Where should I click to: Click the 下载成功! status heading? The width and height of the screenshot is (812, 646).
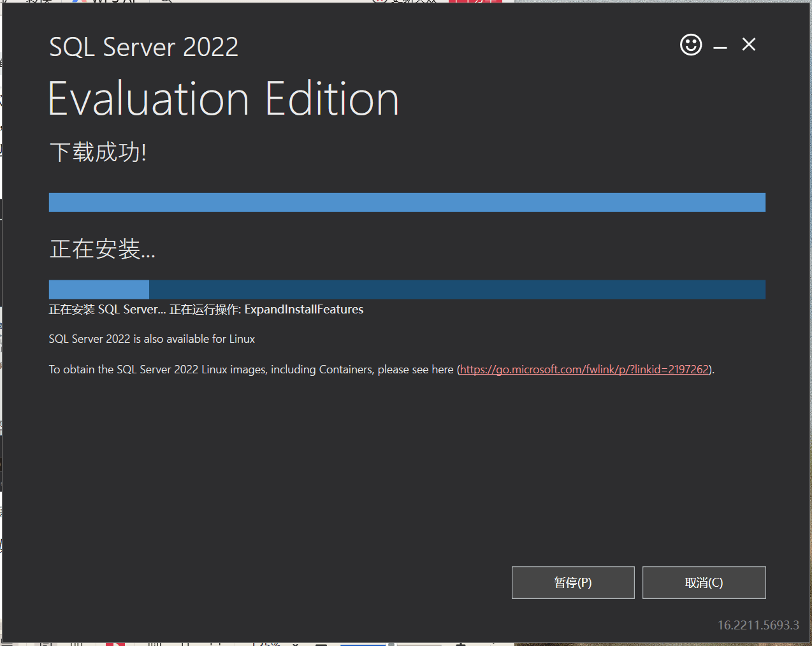tap(98, 152)
